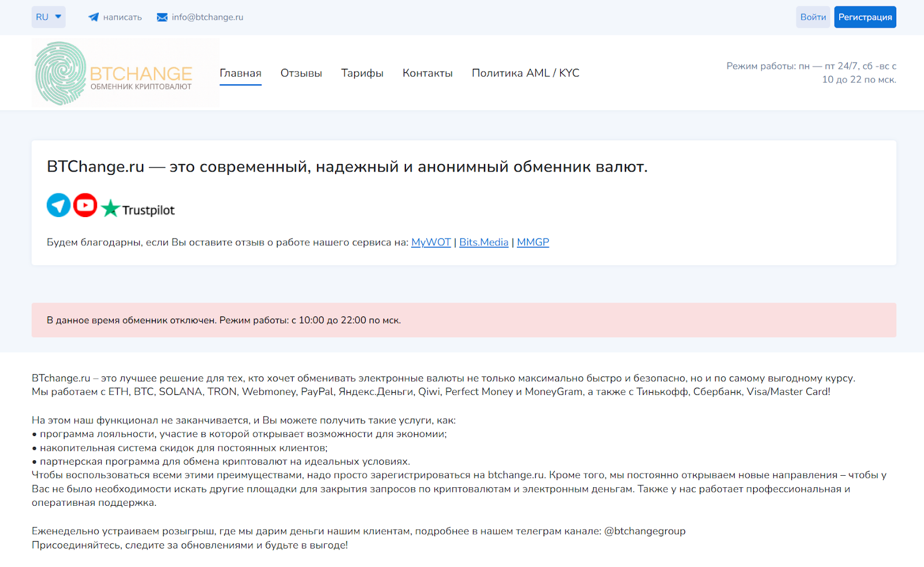924x567 pixels.
Task: Click the 'На этом наш функционал не заканчивается' line
Action: [x=244, y=420]
